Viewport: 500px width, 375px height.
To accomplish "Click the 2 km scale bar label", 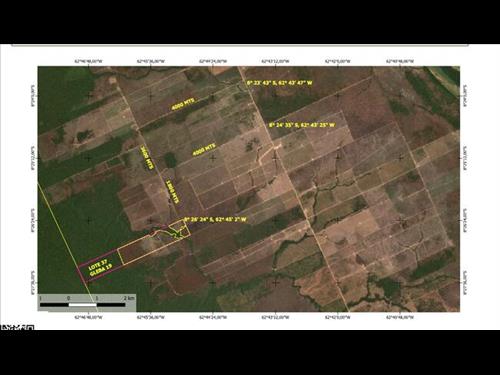I will click(129, 298).
